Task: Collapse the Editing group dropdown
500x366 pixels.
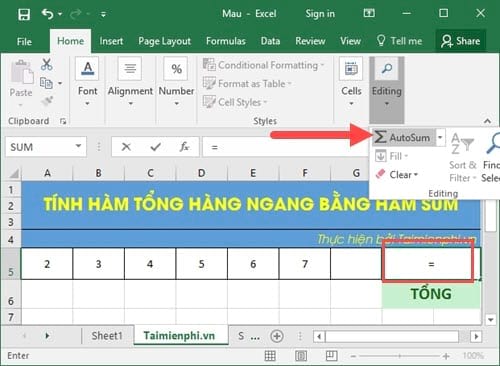Action: 387,89
